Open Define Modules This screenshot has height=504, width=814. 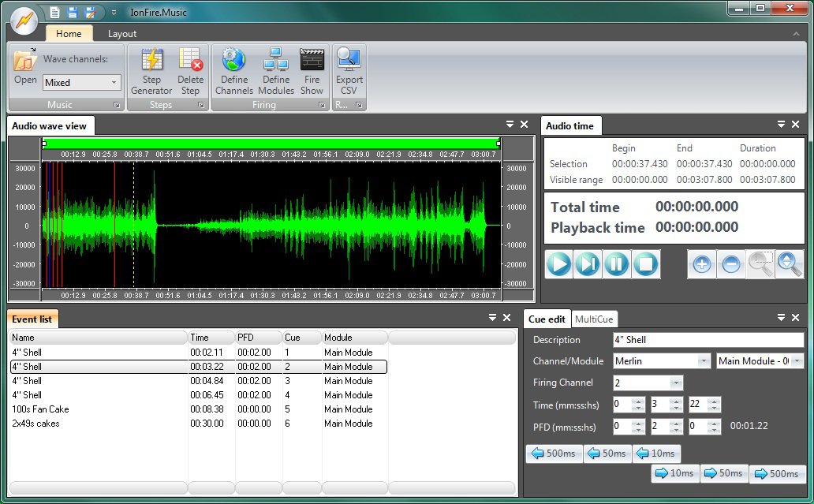pos(275,72)
